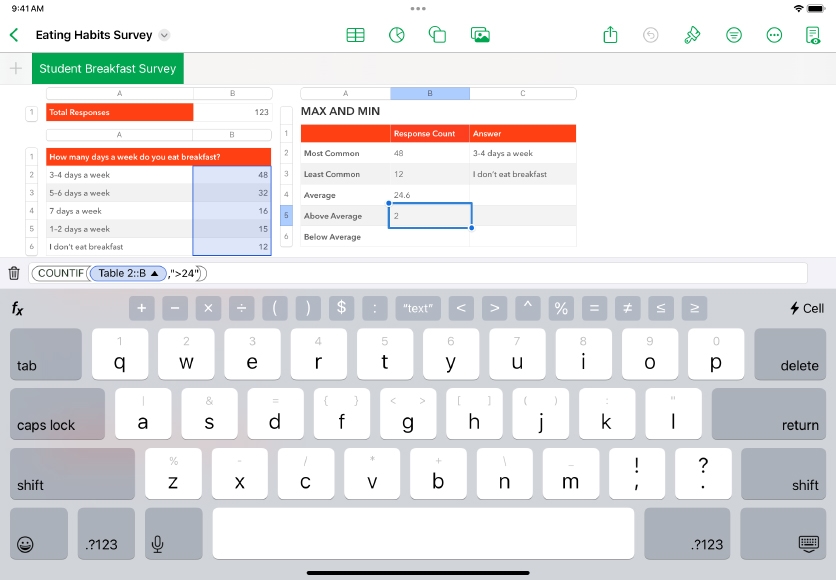Open the insert shape menu

tap(437, 35)
